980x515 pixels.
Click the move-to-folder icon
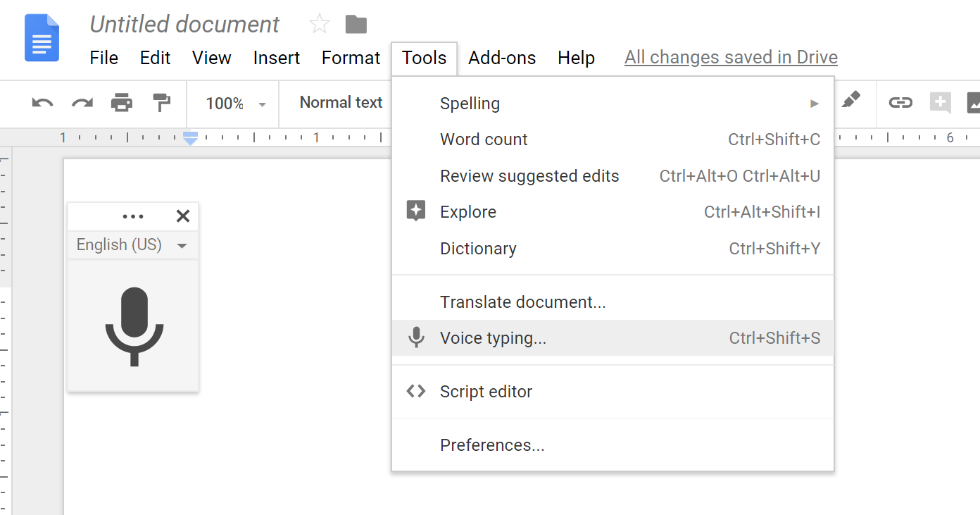(x=356, y=25)
